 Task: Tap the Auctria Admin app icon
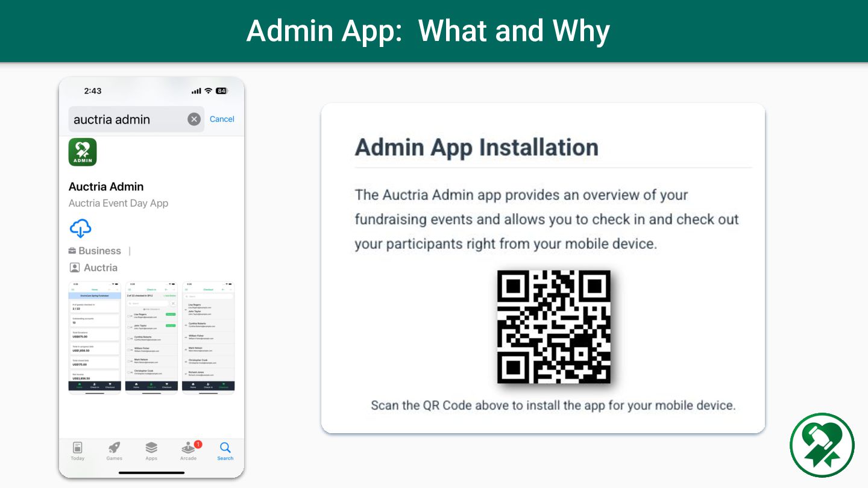click(x=83, y=152)
